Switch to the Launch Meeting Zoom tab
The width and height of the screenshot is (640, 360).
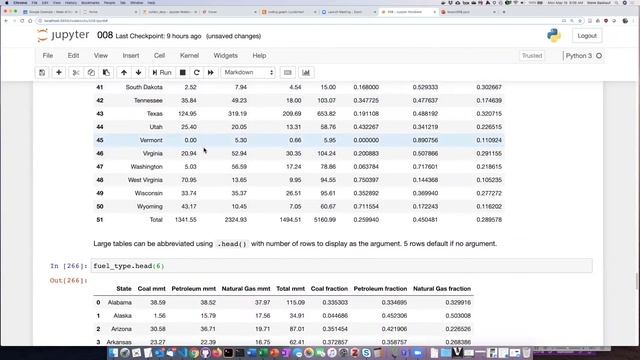pyautogui.click(x=348, y=12)
